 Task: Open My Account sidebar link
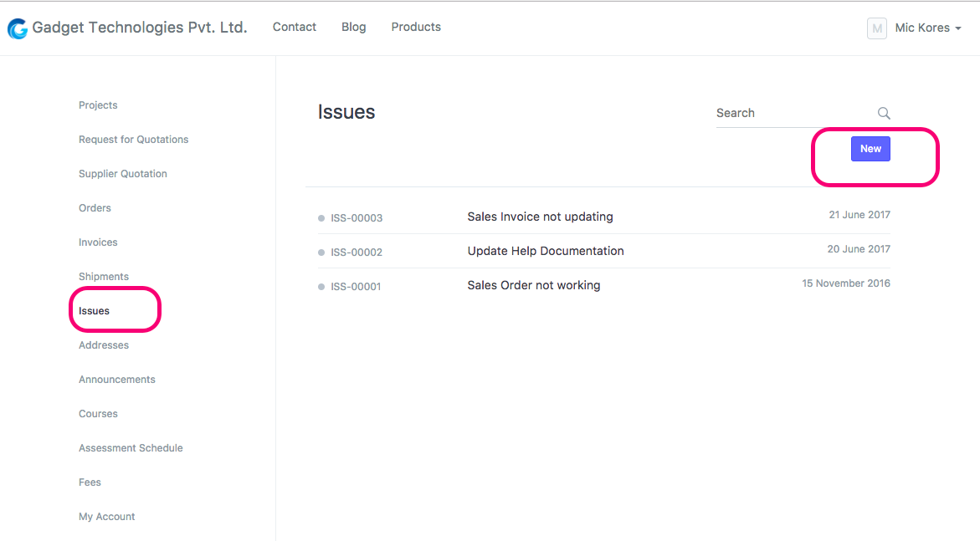coord(107,517)
